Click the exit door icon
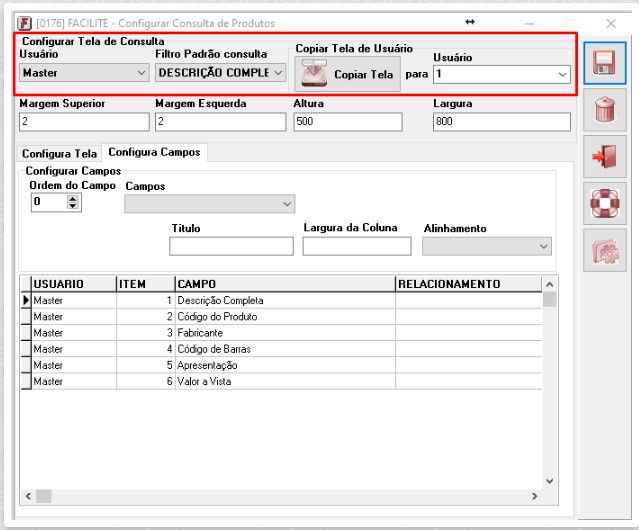This screenshot has width=639, height=530. 604,156
